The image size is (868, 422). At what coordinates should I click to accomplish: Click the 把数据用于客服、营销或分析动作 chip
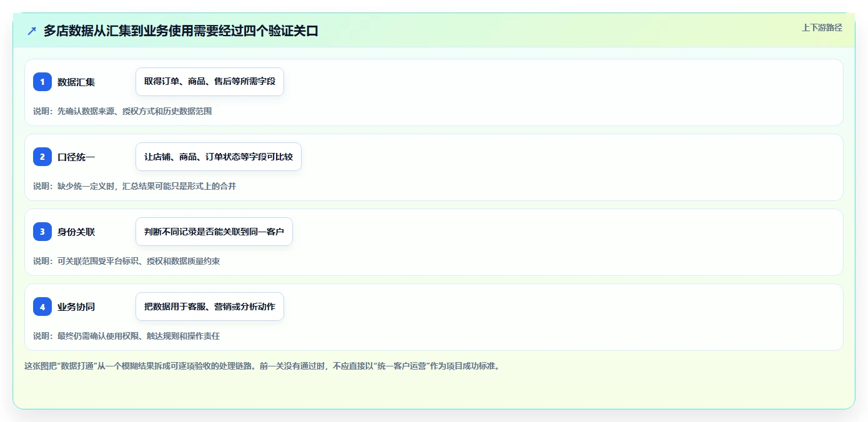click(210, 307)
